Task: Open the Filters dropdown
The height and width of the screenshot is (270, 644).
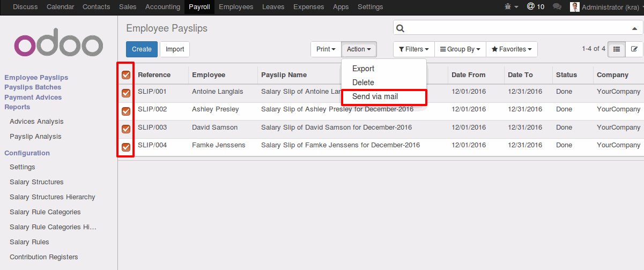Action: [x=414, y=49]
